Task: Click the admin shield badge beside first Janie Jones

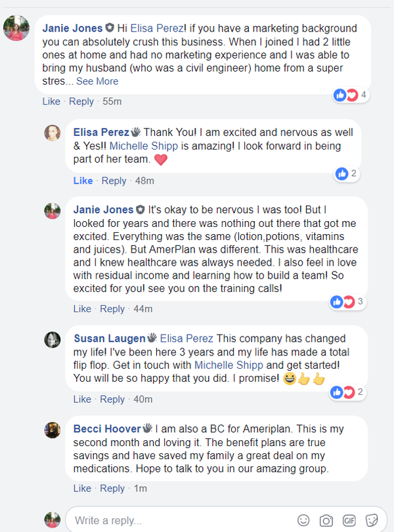Action: point(111,28)
